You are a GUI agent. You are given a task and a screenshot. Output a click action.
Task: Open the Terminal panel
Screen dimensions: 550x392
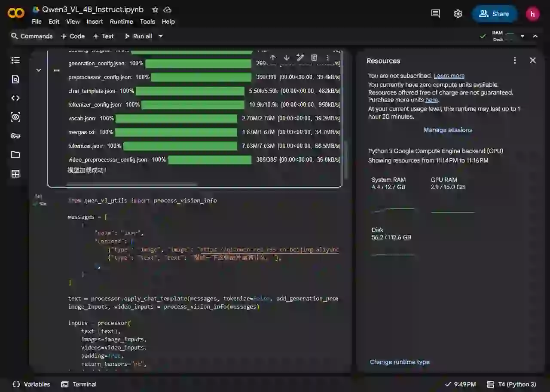pos(79,384)
